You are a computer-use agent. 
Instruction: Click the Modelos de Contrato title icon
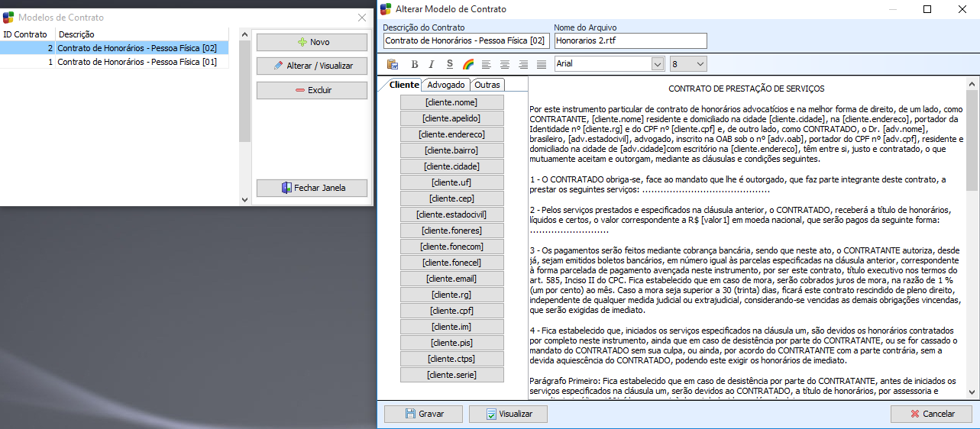8,17
